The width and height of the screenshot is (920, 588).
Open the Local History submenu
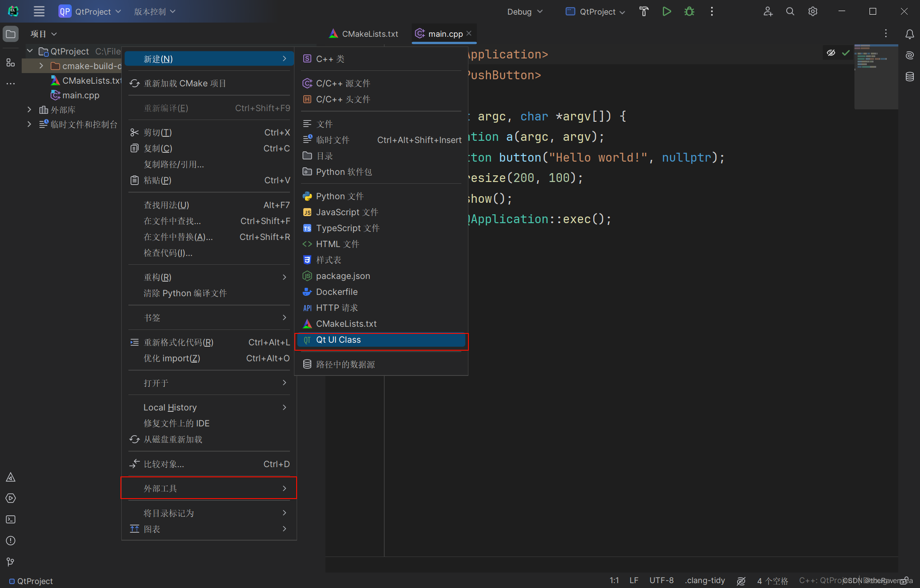209,407
